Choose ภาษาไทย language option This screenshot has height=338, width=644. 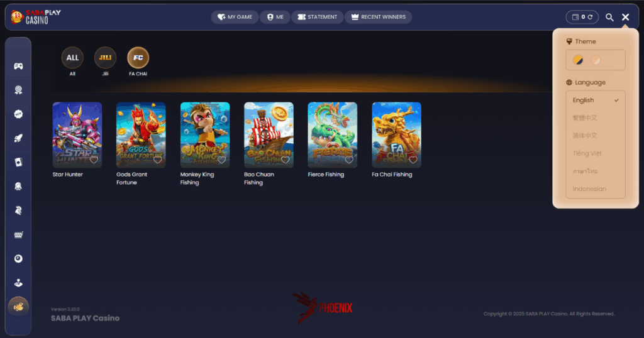click(596, 171)
